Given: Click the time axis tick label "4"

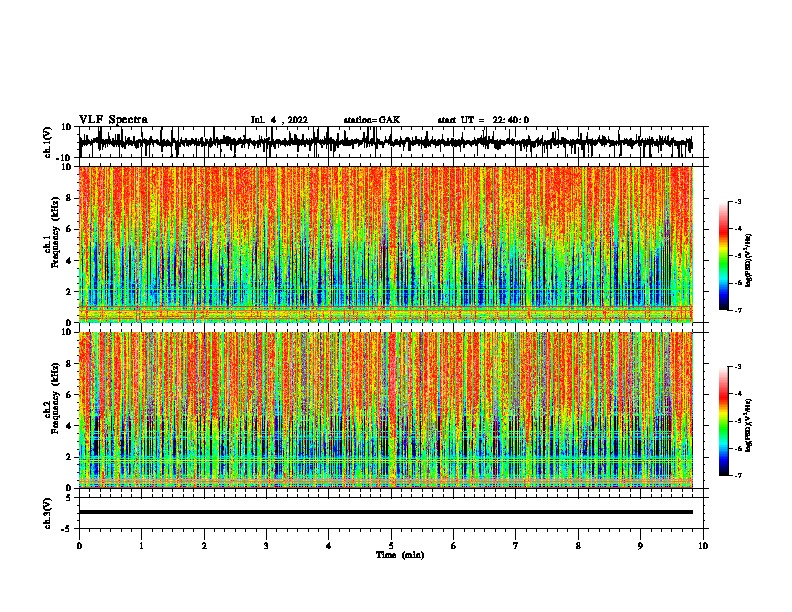Looking at the screenshot, I should pyautogui.click(x=329, y=546).
